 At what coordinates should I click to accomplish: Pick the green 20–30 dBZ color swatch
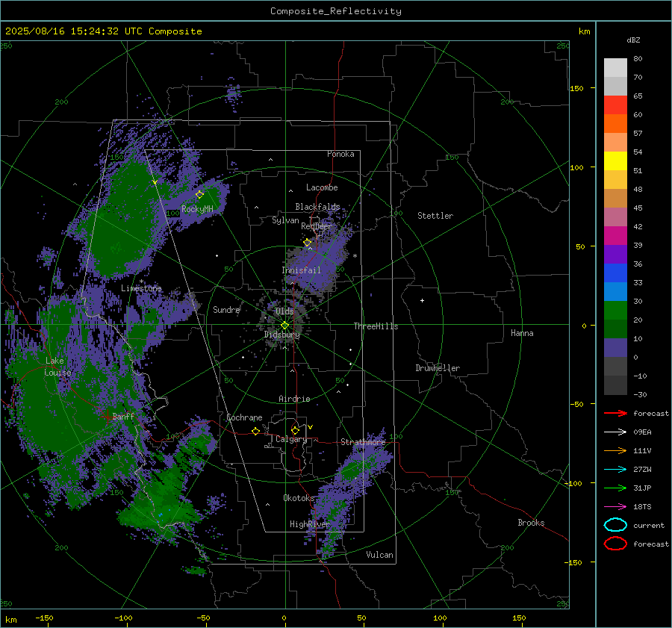pyautogui.click(x=615, y=311)
